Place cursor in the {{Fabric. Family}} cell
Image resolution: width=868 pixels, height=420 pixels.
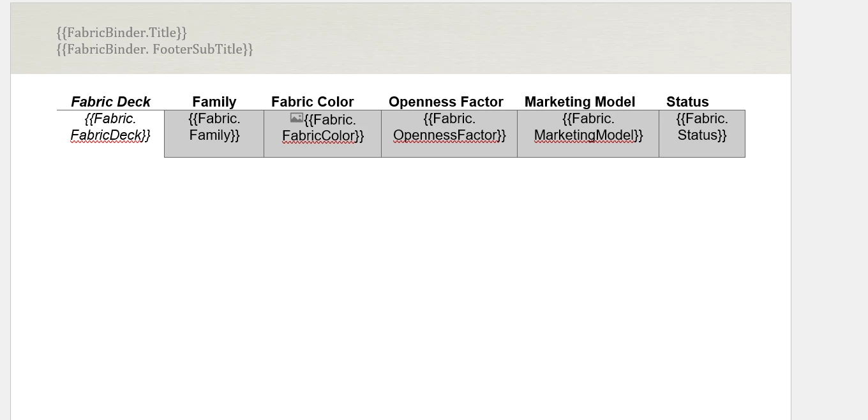tap(214, 133)
